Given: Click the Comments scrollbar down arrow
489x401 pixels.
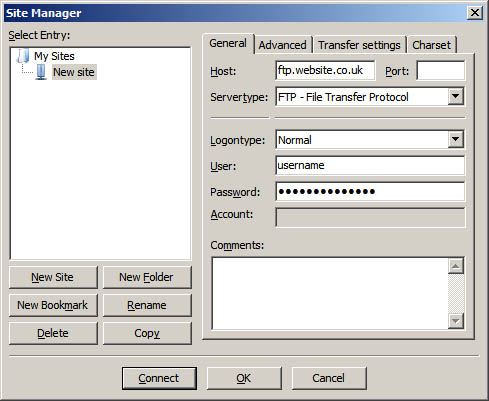Looking at the screenshot, I should (456, 321).
